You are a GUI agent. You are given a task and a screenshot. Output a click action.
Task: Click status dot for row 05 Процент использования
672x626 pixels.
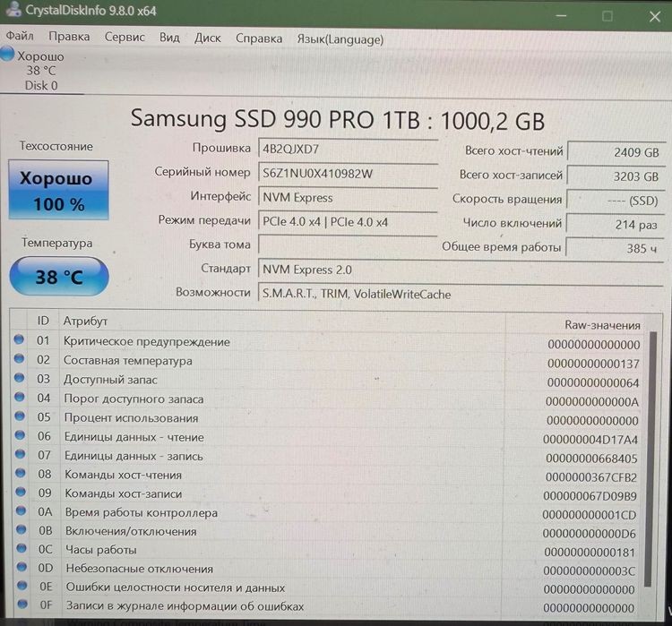[x=20, y=416]
